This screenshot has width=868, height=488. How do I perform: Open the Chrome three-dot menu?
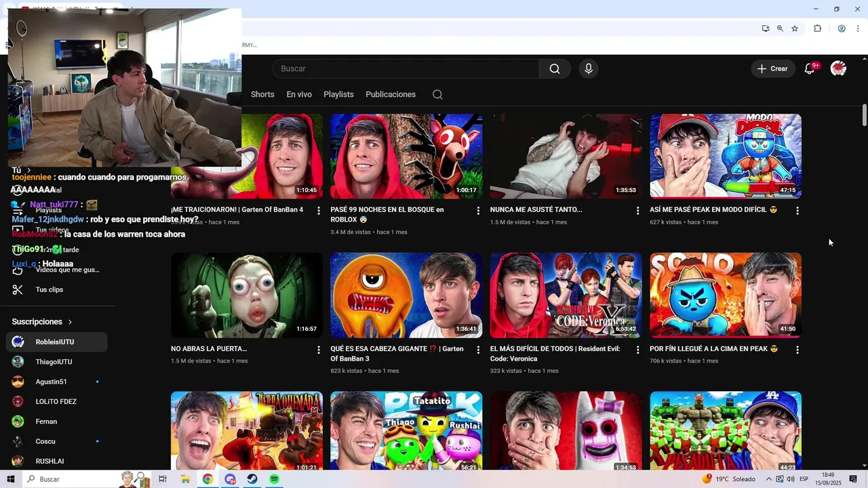pos(859,28)
